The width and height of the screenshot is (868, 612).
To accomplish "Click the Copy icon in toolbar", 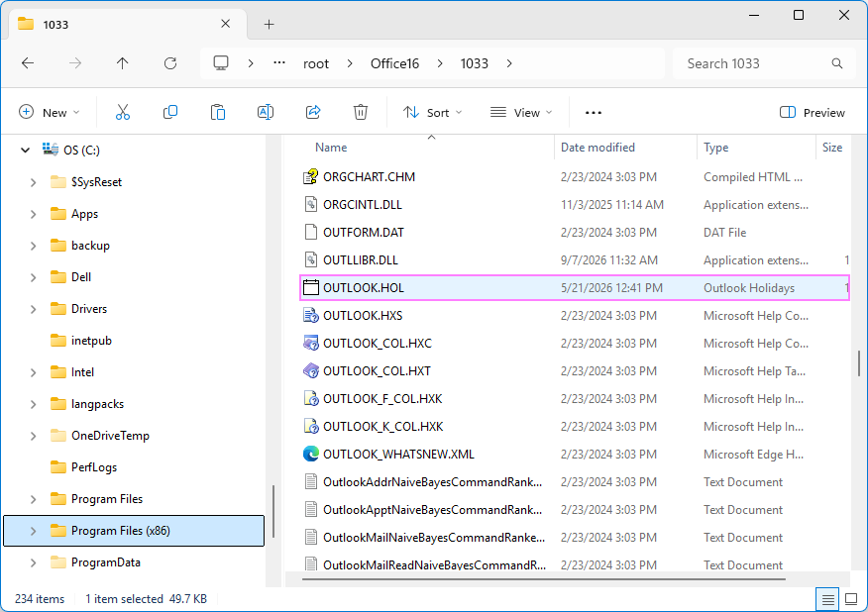I will (170, 112).
